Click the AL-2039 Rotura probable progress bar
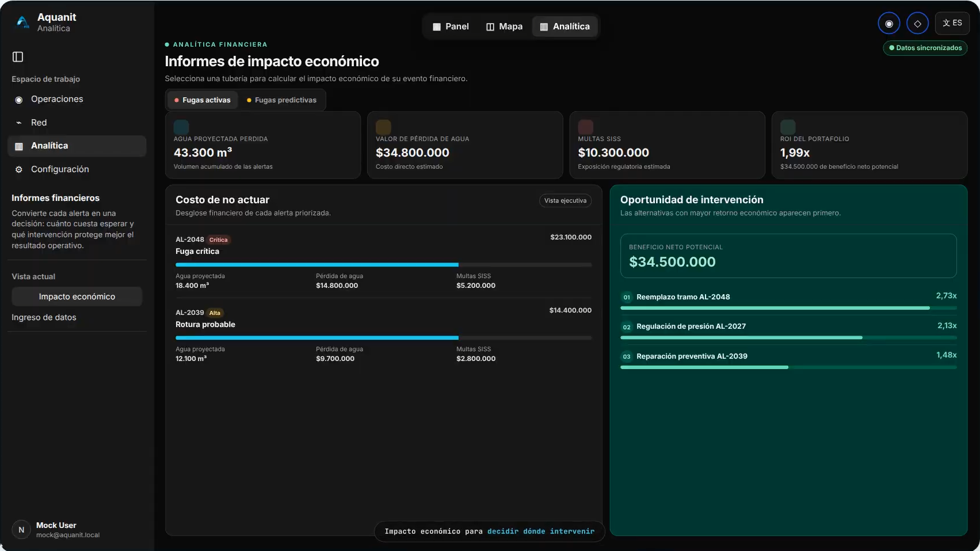980x551 pixels. 383,338
